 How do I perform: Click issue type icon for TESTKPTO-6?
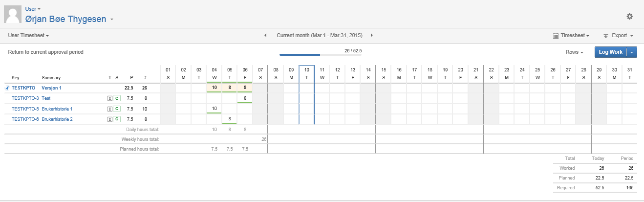[x=109, y=119]
